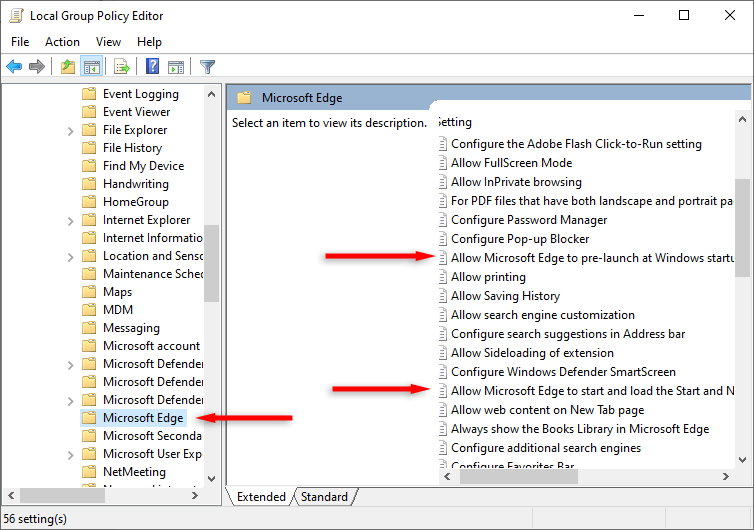Toggle the Show/Hide Console Tree icon
Image resolution: width=754 pixels, height=530 pixels.
[91, 66]
